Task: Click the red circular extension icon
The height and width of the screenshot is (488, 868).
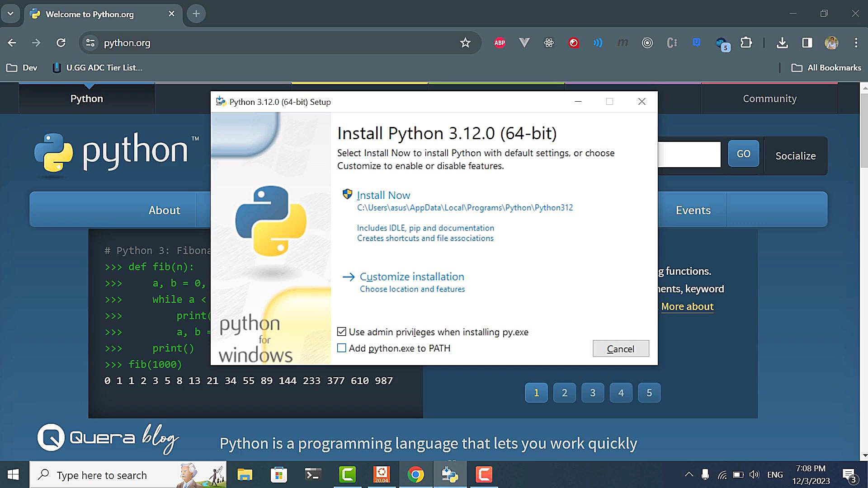Action: (573, 43)
